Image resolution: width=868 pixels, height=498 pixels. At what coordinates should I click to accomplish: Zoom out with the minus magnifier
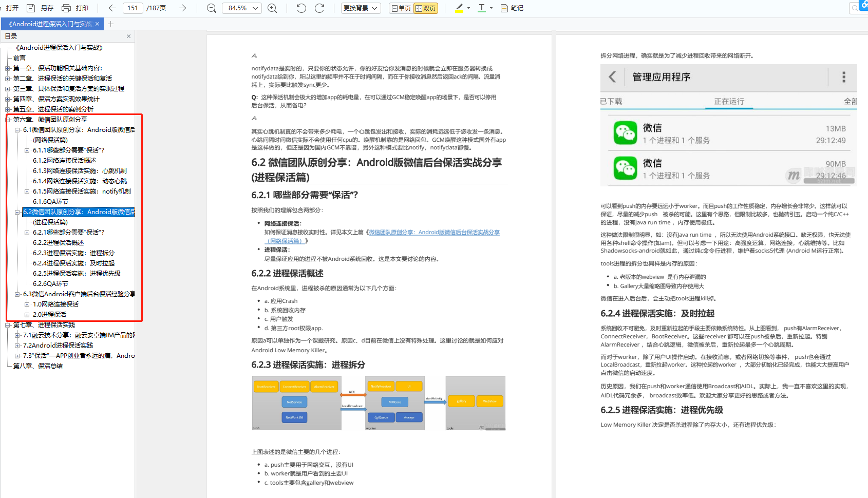(x=211, y=8)
